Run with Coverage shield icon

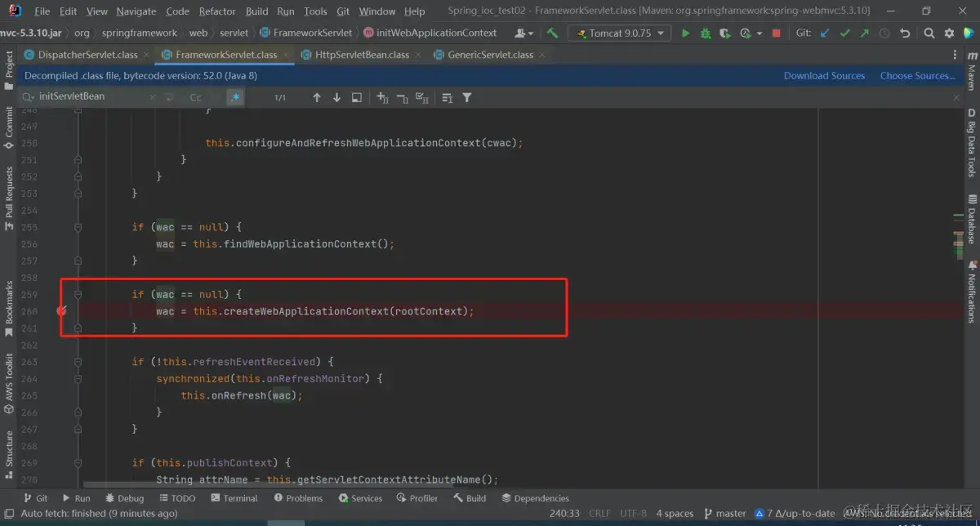725,33
